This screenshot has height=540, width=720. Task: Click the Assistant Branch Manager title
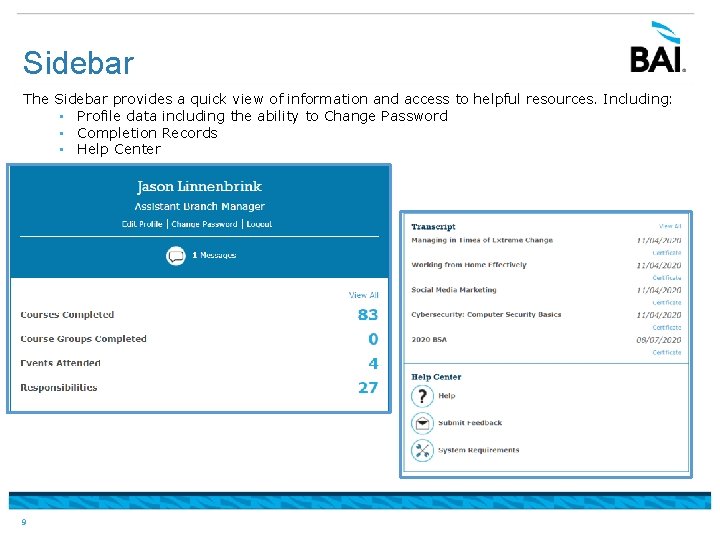point(199,207)
